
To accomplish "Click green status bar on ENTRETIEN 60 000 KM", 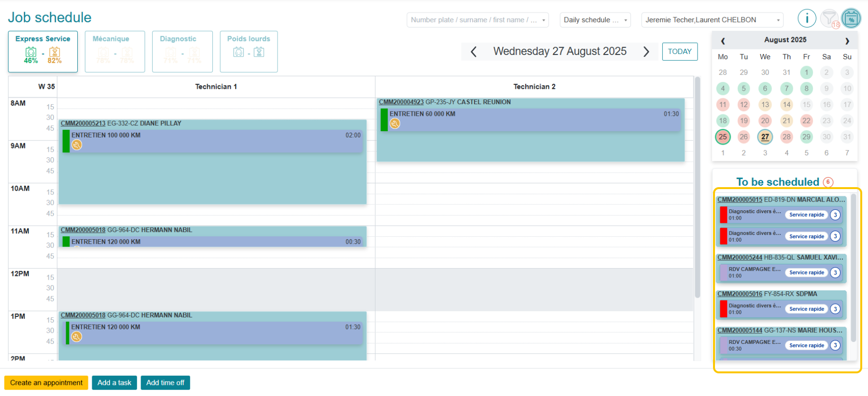I will [384, 120].
